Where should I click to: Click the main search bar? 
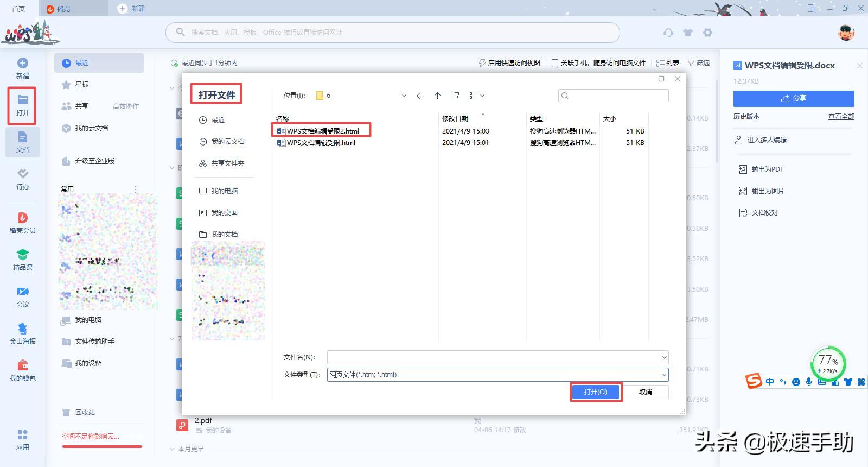pyautogui.click(x=393, y=33)
